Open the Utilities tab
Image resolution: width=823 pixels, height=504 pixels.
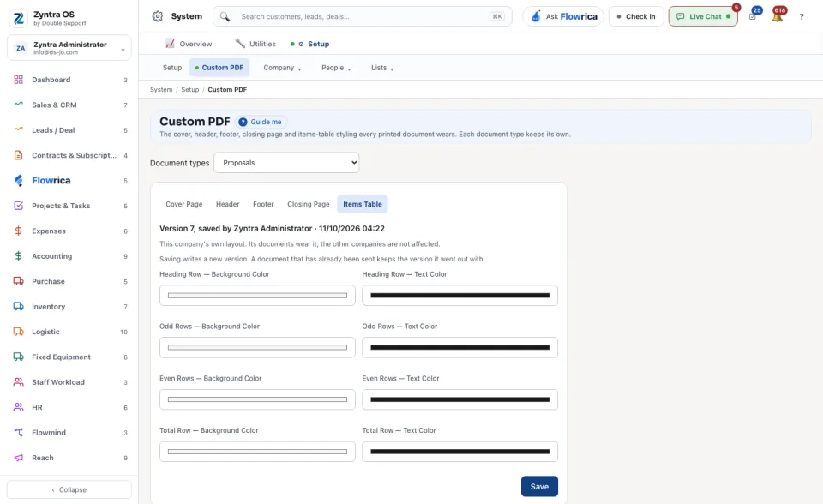255,44
